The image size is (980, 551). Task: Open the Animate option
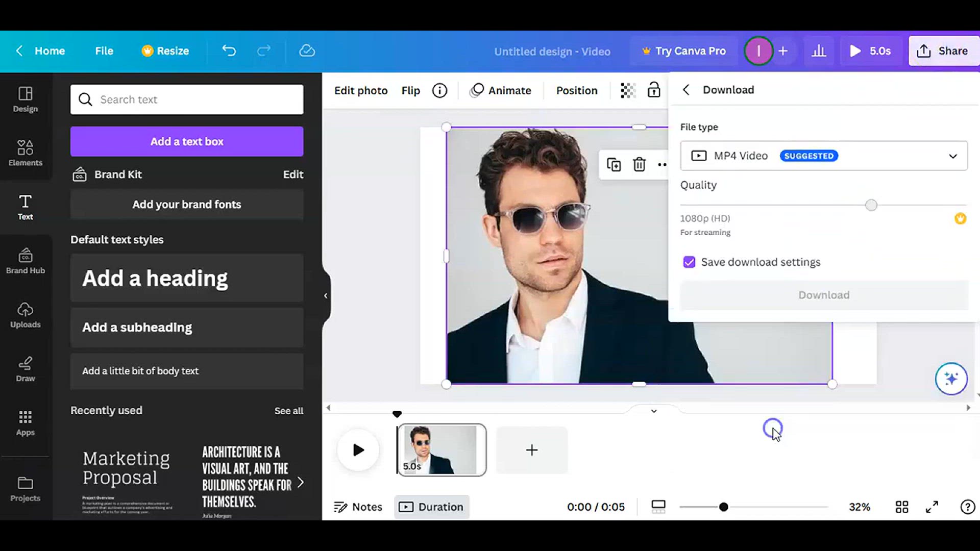(501, 90)
